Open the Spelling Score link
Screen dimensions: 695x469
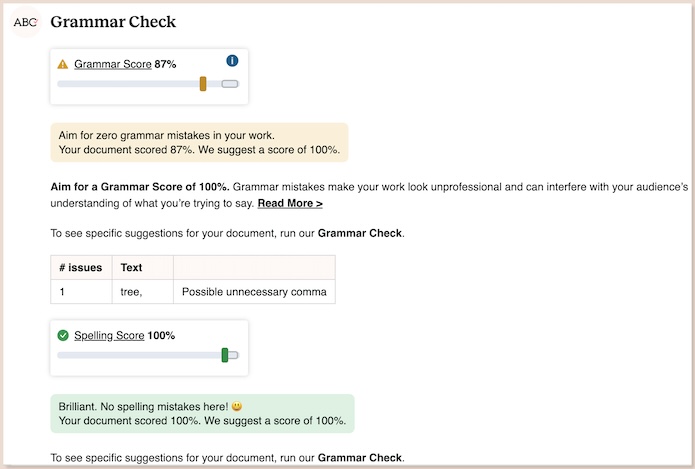point(109,336)
